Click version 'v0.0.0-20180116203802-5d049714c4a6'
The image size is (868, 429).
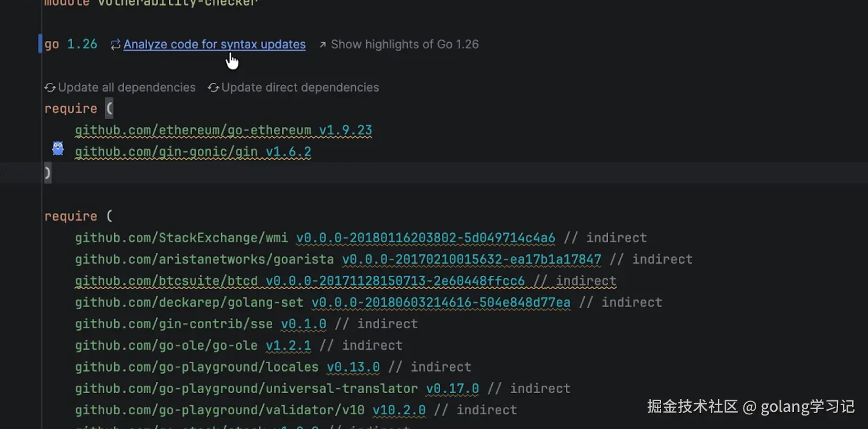[425, 238]
